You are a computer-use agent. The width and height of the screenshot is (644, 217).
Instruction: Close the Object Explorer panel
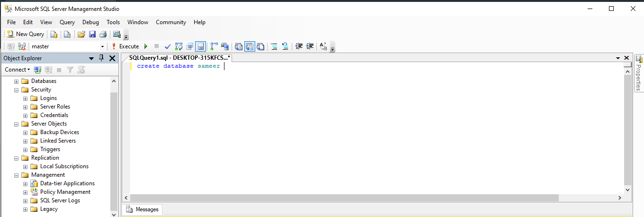[x=112, y=58]
